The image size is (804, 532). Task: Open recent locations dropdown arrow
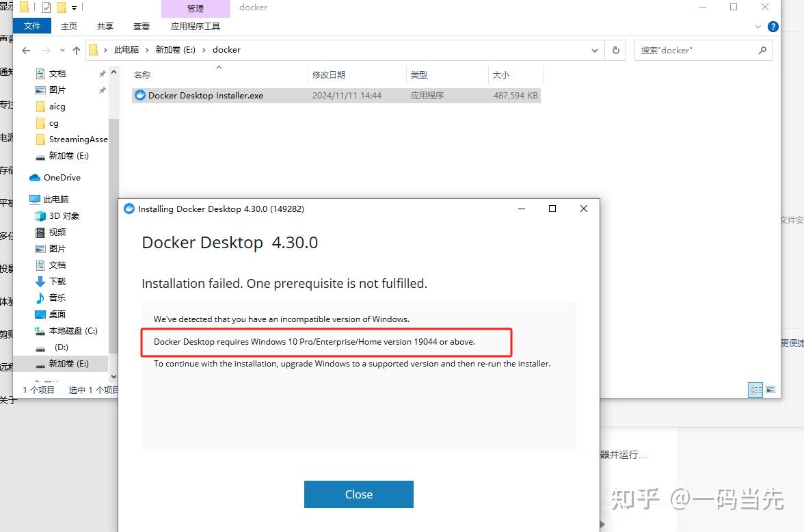[x=63, y=51]
